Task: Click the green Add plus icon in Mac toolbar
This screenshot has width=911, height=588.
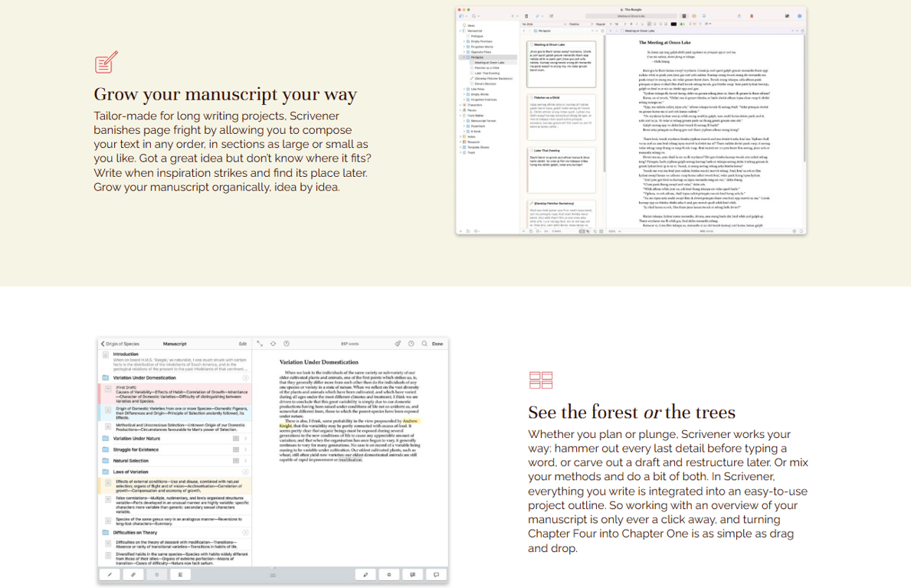Action: (x=513, y=16)
